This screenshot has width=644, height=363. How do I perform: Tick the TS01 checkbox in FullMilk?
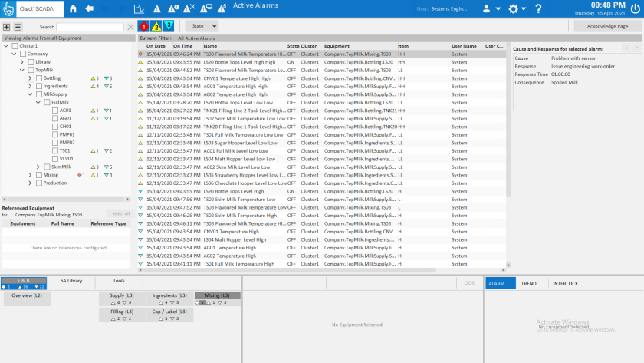click(x=55, y=150)
